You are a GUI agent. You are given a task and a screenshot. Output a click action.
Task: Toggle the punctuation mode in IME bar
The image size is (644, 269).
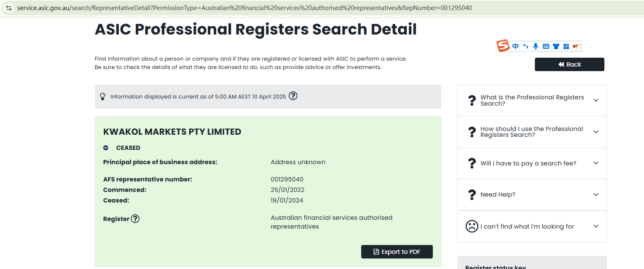point(526,46)
